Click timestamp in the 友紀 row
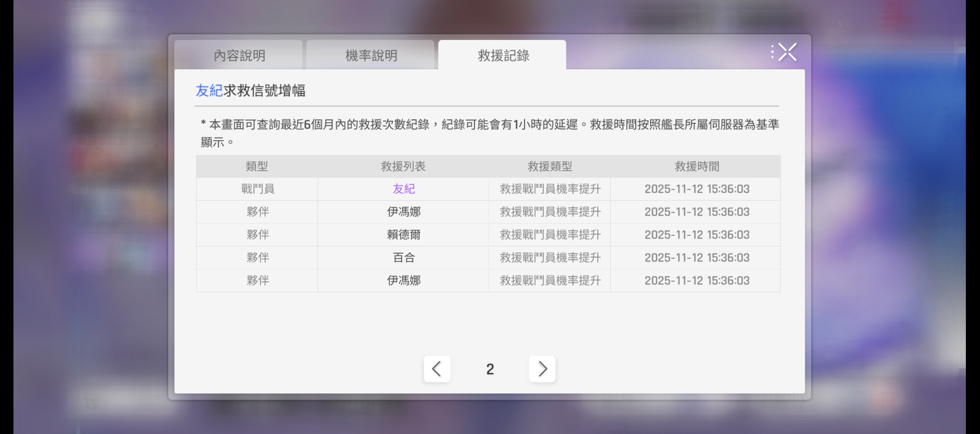This screenshot has width=980, height=434. click(696, 189)
